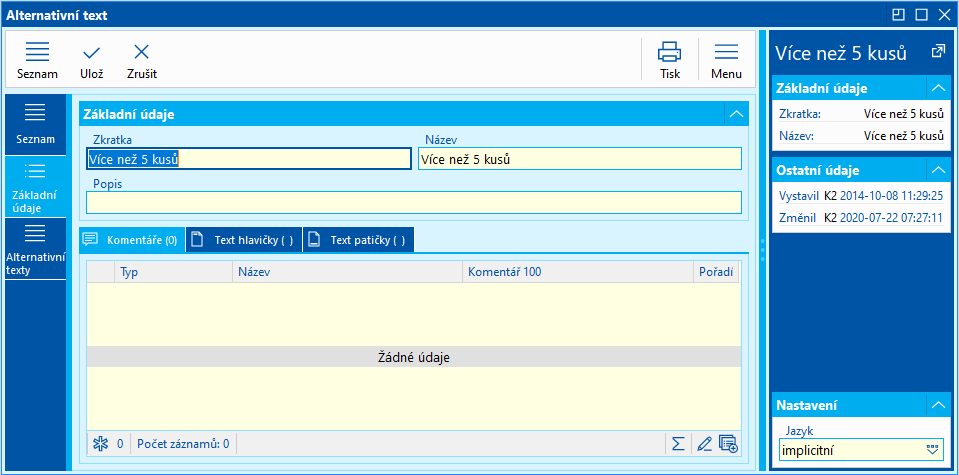Open the Seznam list from the toolbar
The image size is (959, 475).
coord(37,61)
